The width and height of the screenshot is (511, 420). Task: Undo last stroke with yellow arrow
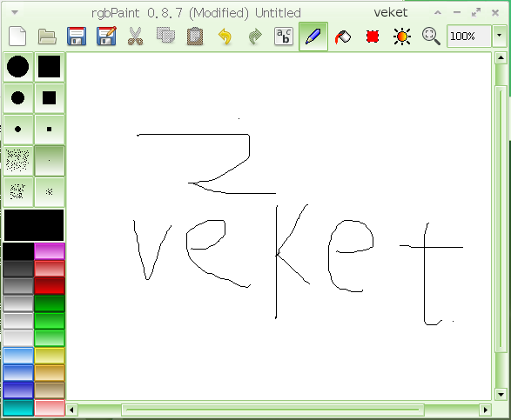click(225, 37)
